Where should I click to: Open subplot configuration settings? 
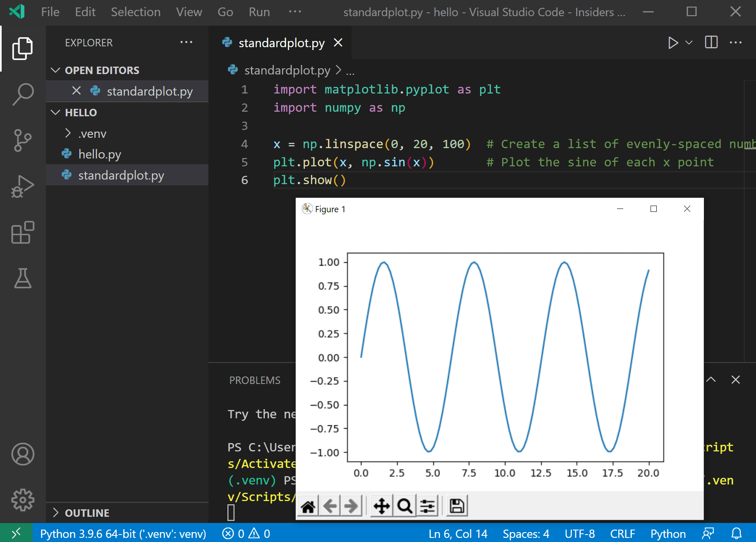pyautogui.click(x=427, y=505)
